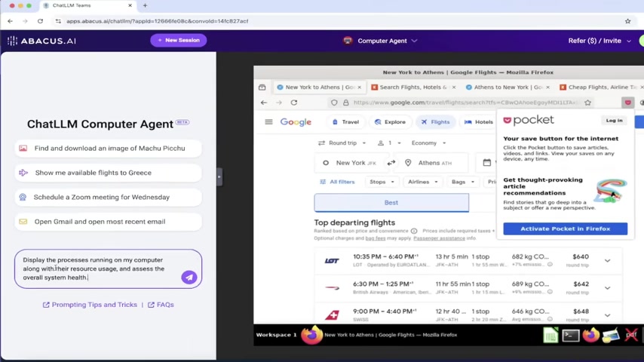Click the Abacus.AI logo
This screenshot has height=362, width=644.
tap(41, 41)
